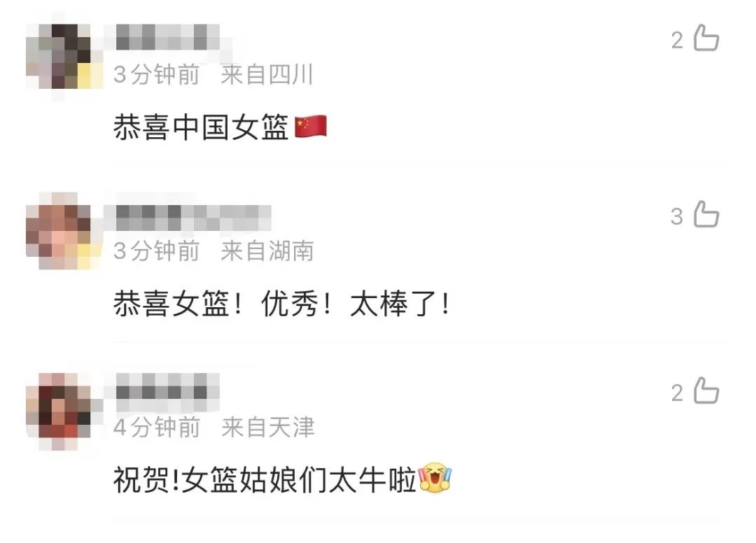
Task: Click the like count of first comment
Action: click(677, 41)
